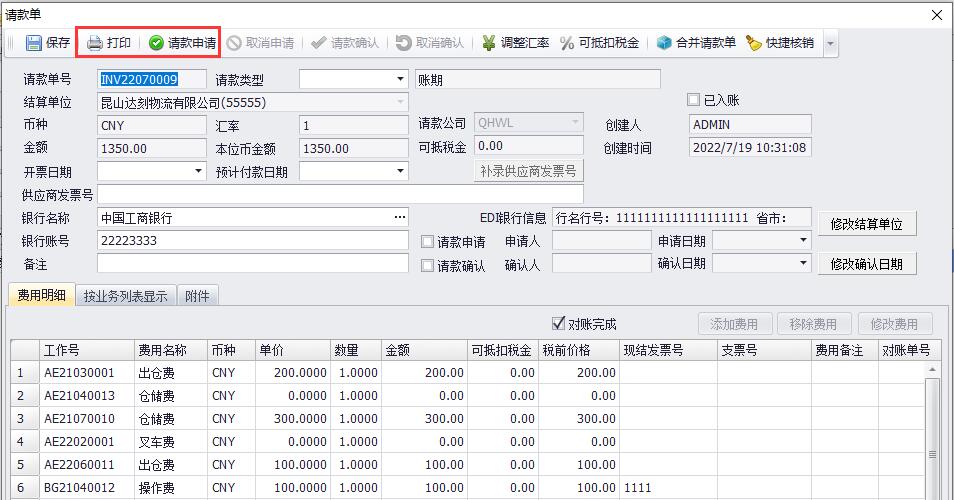Image resolution: width=954 pixels, height=500 pixels.
Task: Click the Save (保存) toolbar icon
Action: tap(34, 43)
